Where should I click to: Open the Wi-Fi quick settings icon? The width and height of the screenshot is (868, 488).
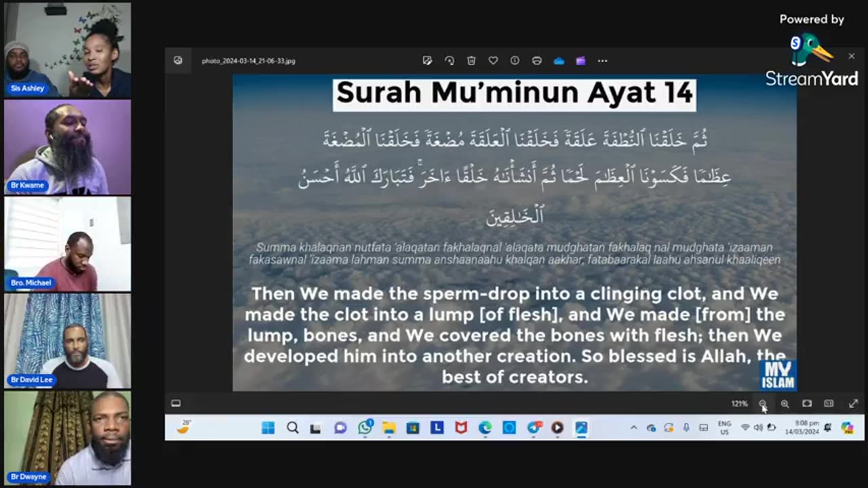(x=745, y=428)
